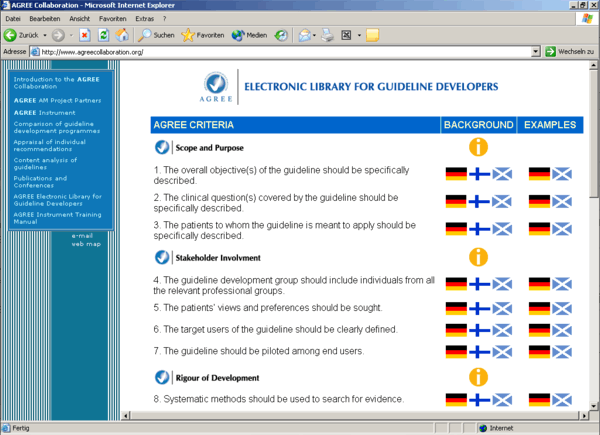Open the Zurück history dropdown arrow
This screenshot has height=435, width=600.
pyautogui.click(x=45, y=35)
